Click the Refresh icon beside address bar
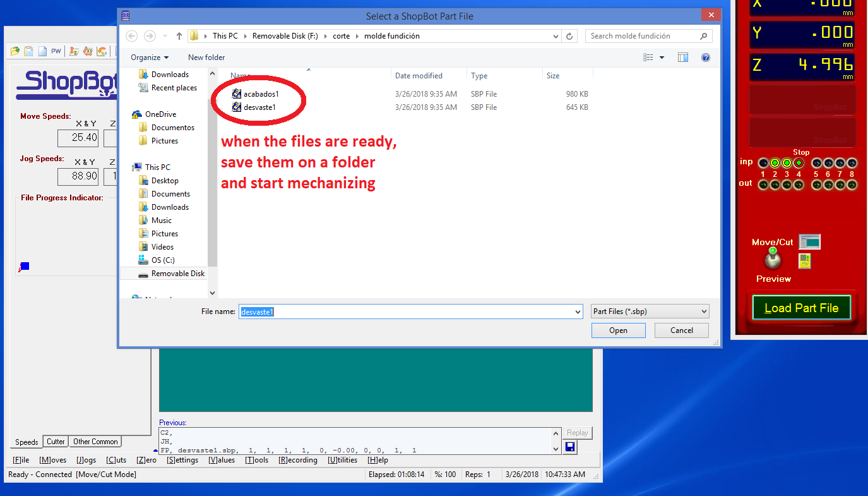 coord(570,36)
